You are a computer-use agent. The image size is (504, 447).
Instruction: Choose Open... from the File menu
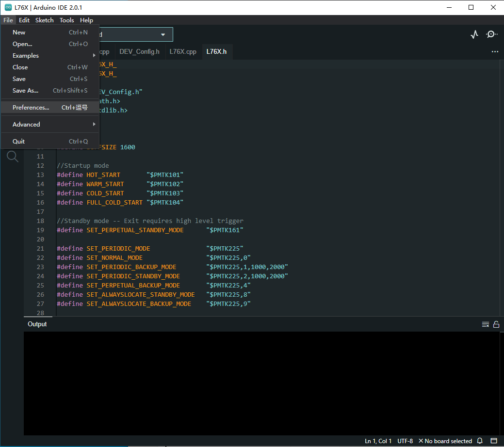point(50,44)
